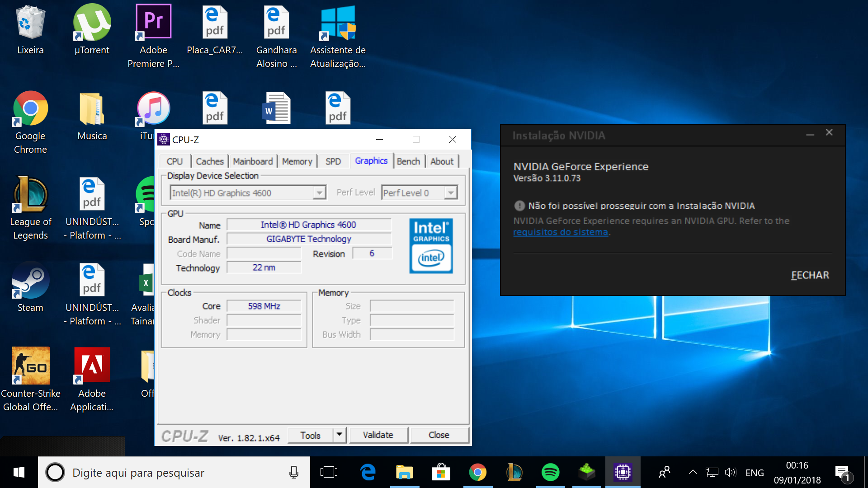Switch to the Memory tab
Viewport: 868px width, 488px height.
click(x=297, y=161)
